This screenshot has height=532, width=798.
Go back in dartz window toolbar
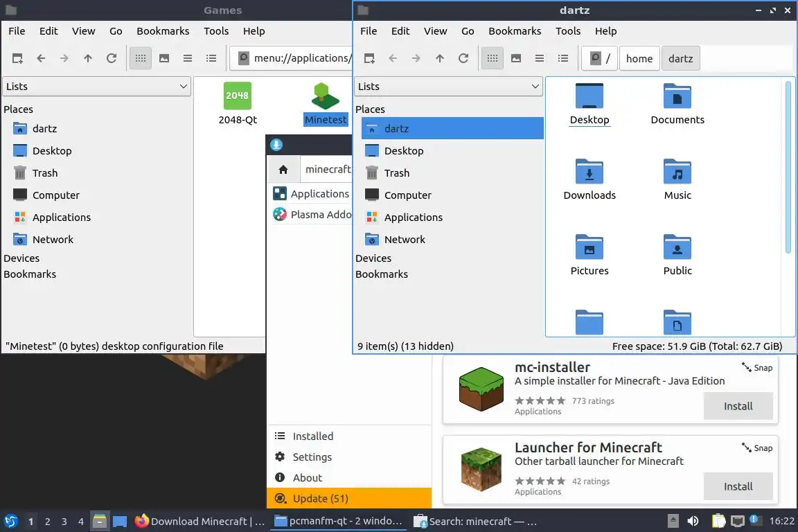[392, 58]
